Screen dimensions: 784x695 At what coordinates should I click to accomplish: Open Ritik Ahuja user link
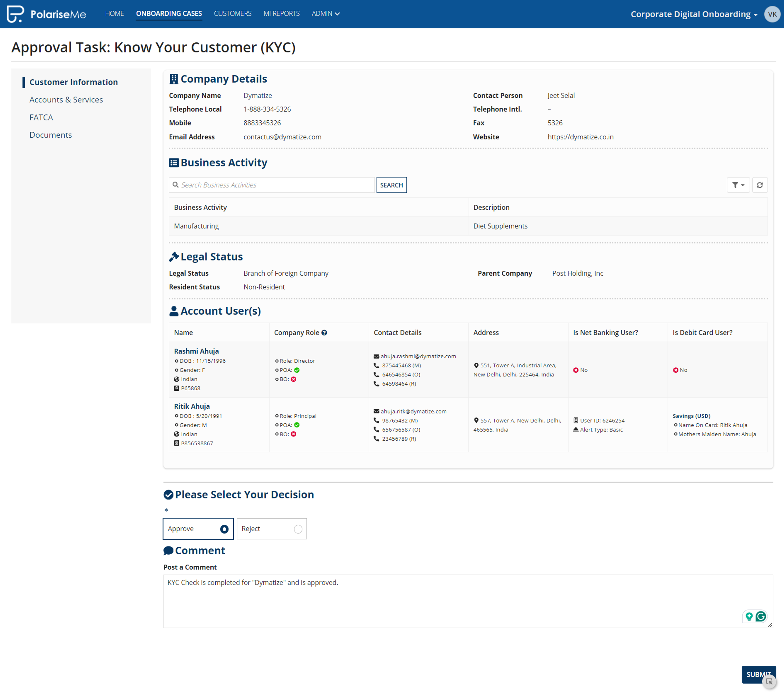click(x=192, y=406)
